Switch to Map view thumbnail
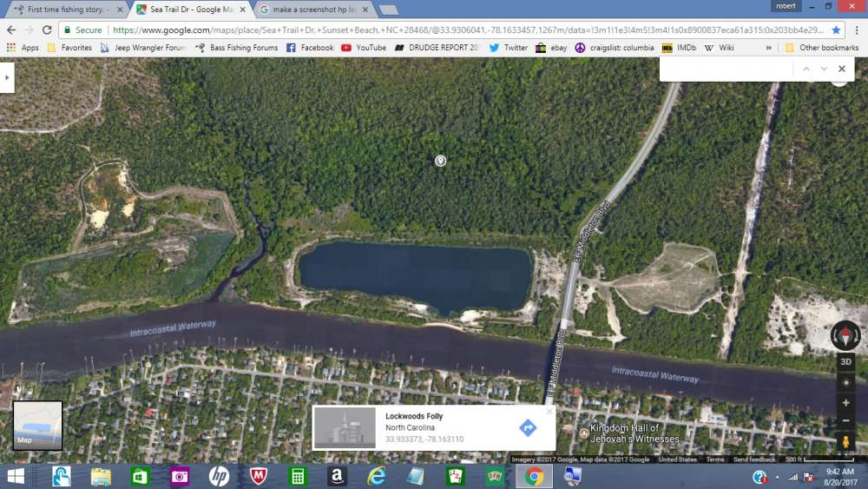This screenshot has width=868, height=489. [x=37, y=426]
